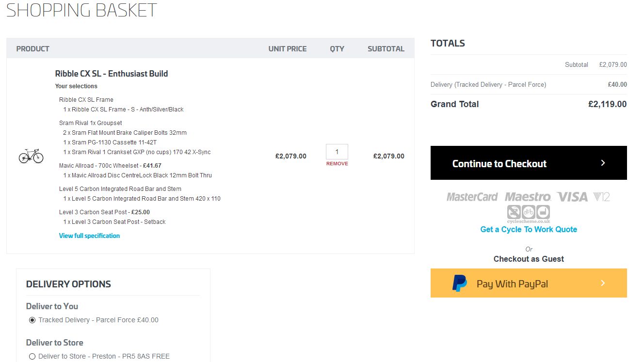Open Ribble CX SL - Enthusiast Build title
The height and width of the screenshot is (362, 644).
click(x=112, y=74)
